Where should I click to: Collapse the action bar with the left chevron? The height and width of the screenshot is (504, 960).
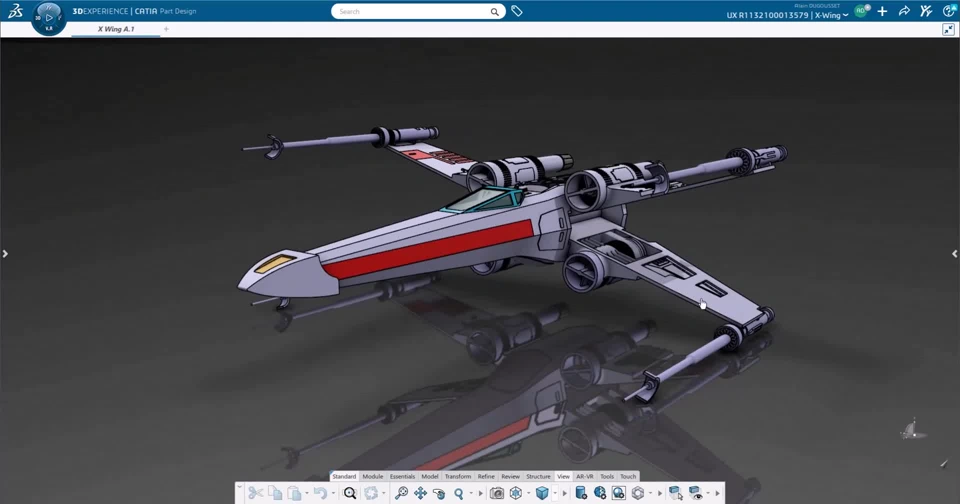[239, 488]
